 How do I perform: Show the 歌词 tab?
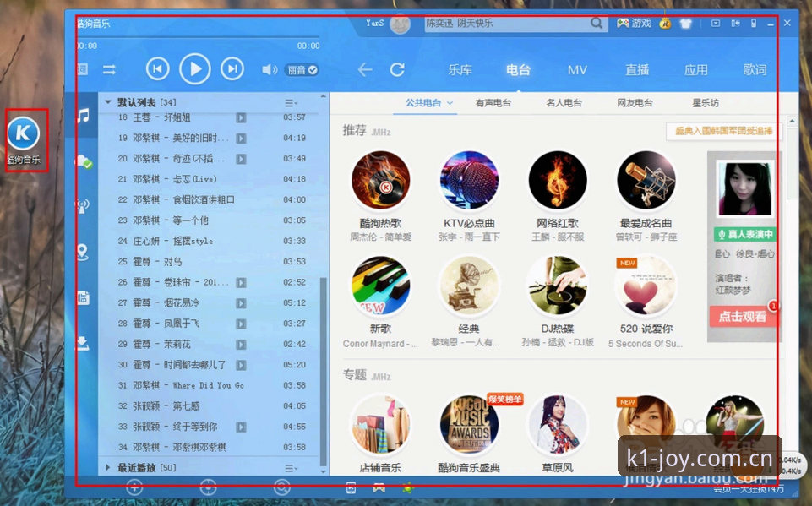tap(755, 69)
